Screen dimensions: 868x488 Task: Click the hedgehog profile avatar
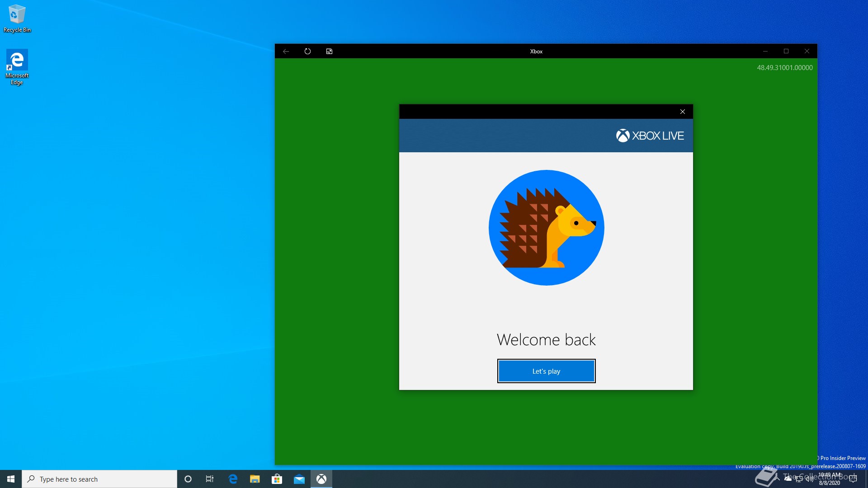pos(546,228)
